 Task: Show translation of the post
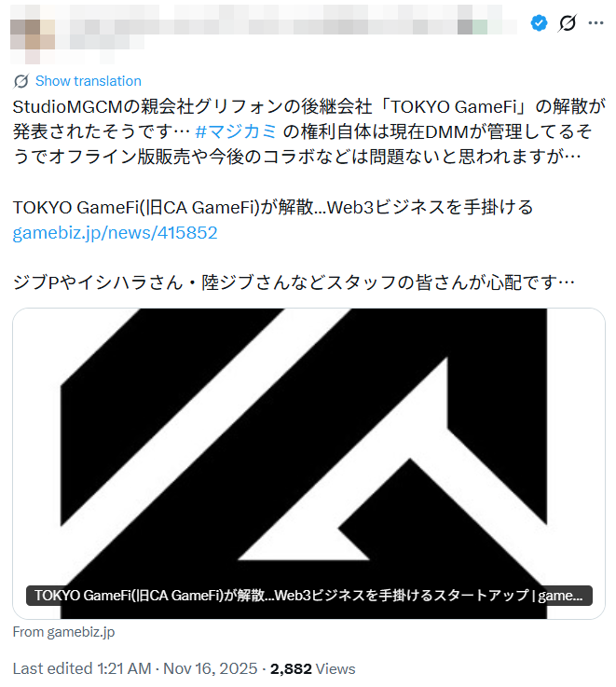[x=88, y=81]
